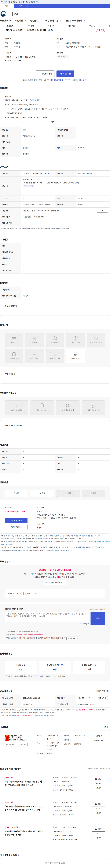
Task: Click the 채용정보 이력 button
Action: tap(99, 740)
